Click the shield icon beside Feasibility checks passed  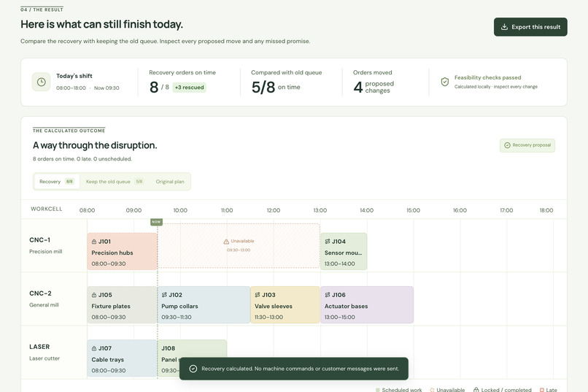[x=445, y=82]
